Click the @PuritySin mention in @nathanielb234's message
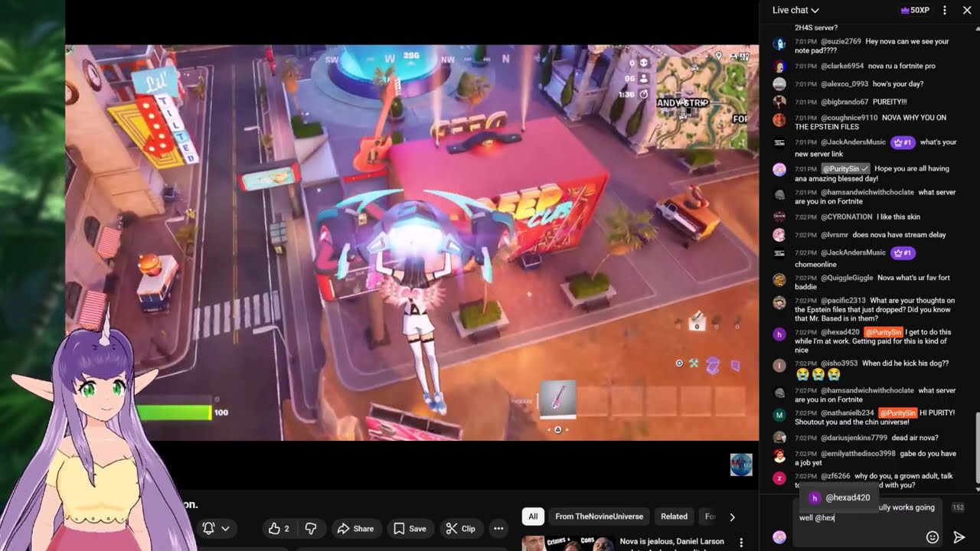Screen dimensions: 980x551 897,412
